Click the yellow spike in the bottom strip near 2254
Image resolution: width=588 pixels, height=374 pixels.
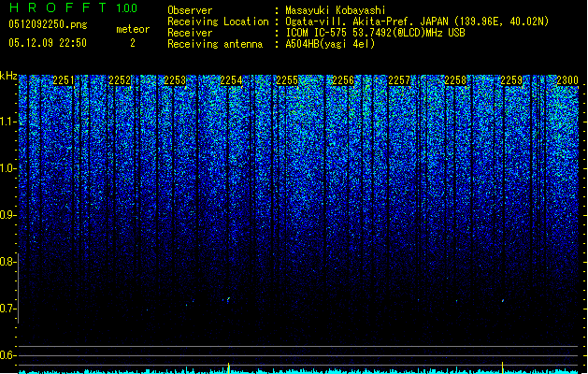pyautogui.click(x=229, y=368)
